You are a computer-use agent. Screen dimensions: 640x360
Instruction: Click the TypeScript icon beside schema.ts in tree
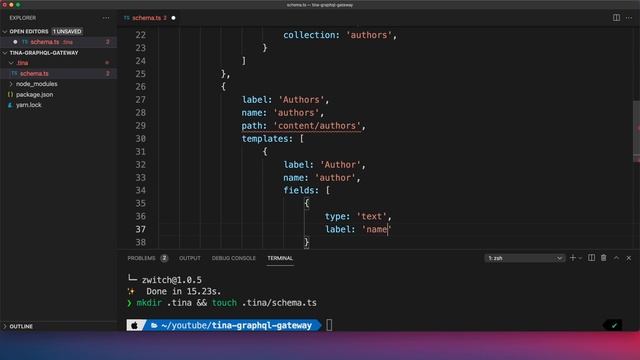14,73
